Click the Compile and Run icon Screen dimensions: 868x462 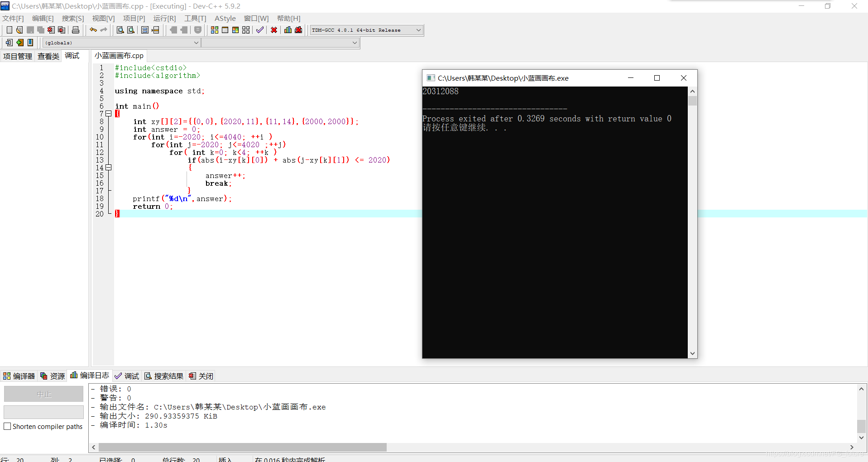pos(235,30)
